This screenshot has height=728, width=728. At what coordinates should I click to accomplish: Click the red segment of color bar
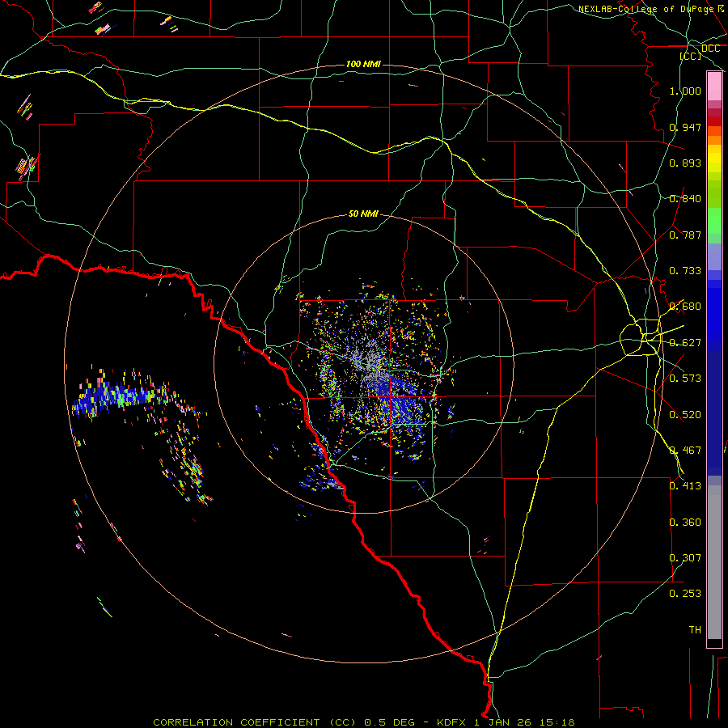(714, 121)
